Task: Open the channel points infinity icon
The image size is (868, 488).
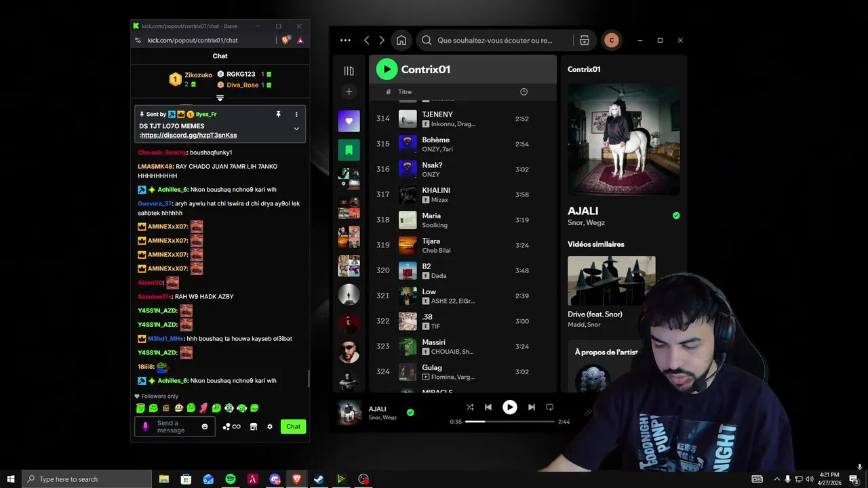Action: coord(232,426)
